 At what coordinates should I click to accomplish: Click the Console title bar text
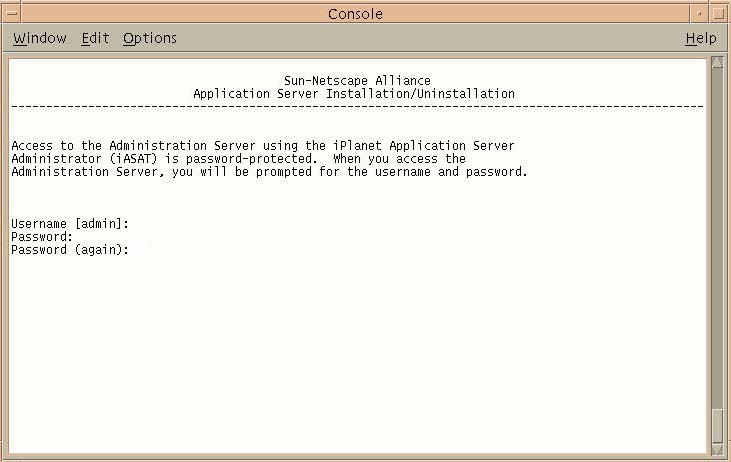[355, 14]
